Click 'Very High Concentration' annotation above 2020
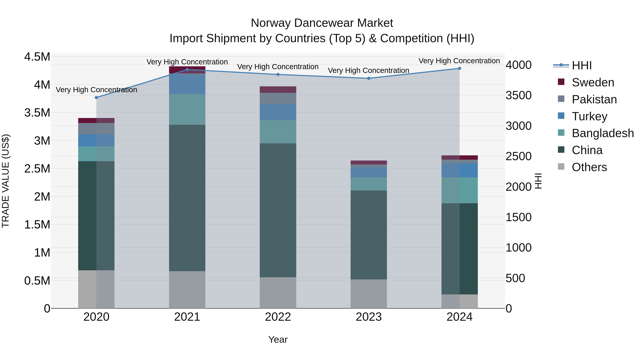Viewport: 644px width, 362px height. coord(96,90)
